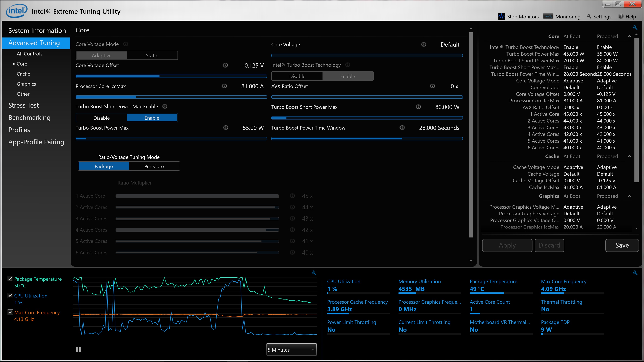Screen dimensions: 644x362
Task: Show info for Turbo Boost Power Max
Action: click(x=226, y=128)
